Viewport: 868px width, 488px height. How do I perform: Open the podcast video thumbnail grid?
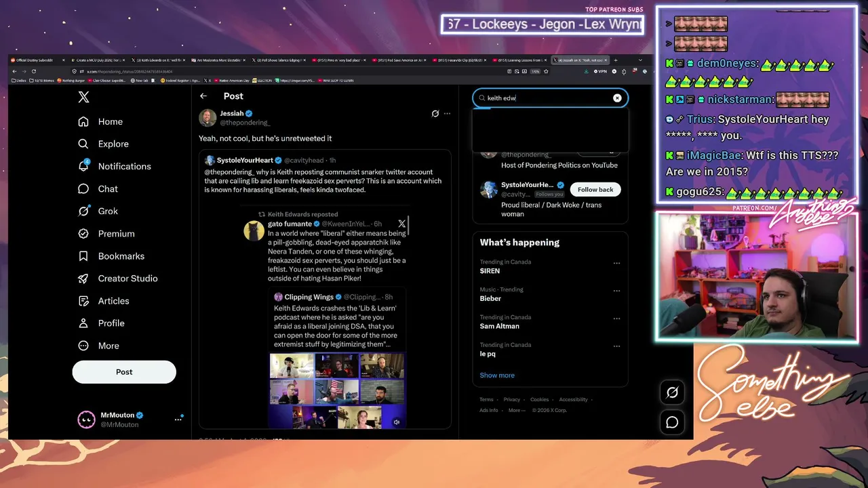(337, 390)
